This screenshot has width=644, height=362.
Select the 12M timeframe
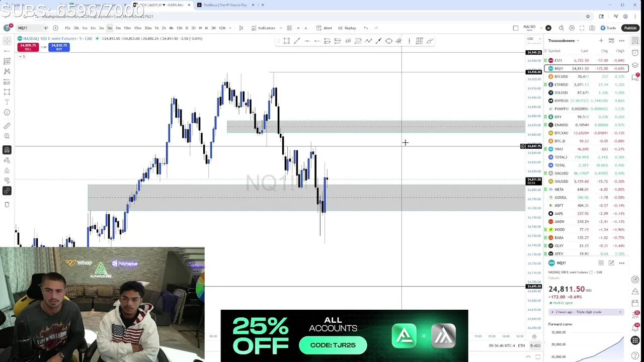222,28
